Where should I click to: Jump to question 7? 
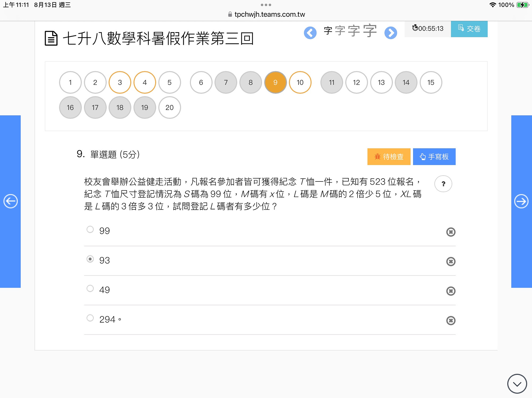pyautogui.click(x=226, y=82)
